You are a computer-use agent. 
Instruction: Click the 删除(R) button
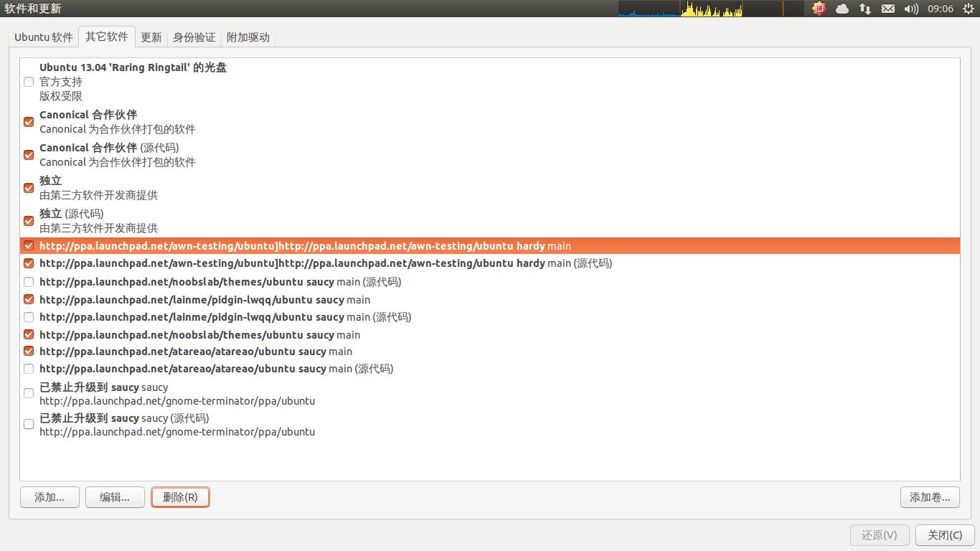[x=180, y=497]
